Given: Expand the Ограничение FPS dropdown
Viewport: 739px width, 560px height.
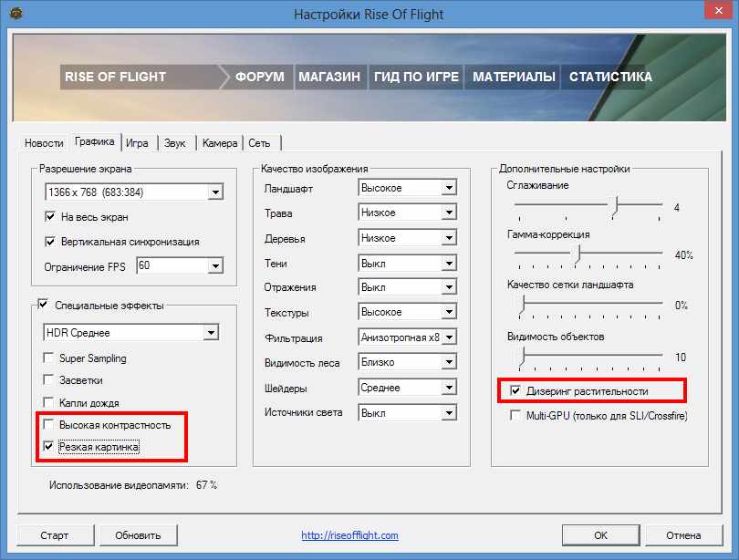Looking at the screenshot, I should (x=180, y=265).
